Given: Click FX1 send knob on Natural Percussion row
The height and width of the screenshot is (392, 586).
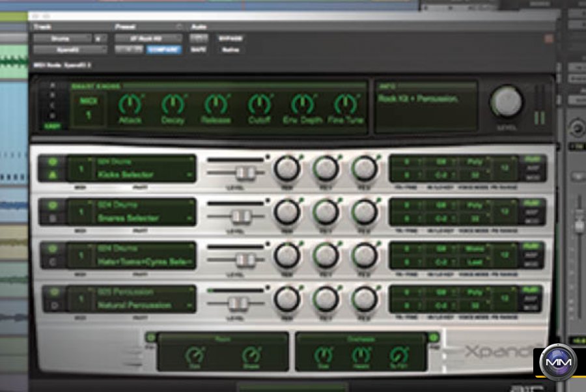Looking at the screenshot, I should click(326, 299).
